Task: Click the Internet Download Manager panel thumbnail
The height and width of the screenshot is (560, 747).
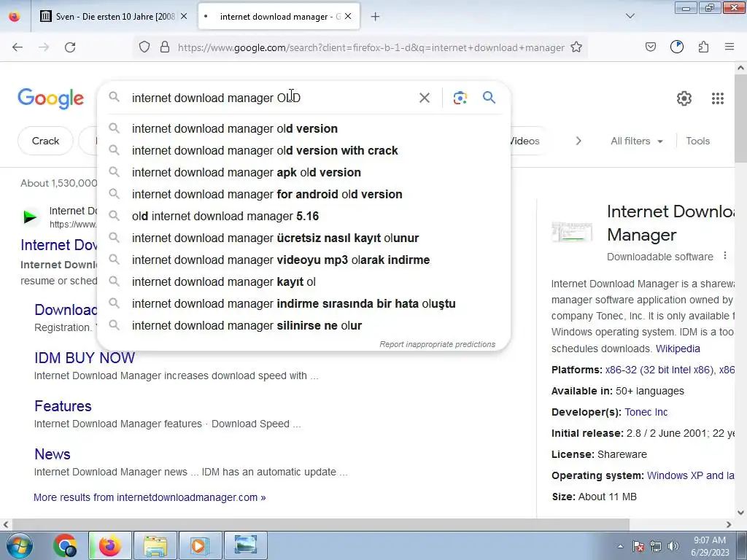Action: point(572,232)
